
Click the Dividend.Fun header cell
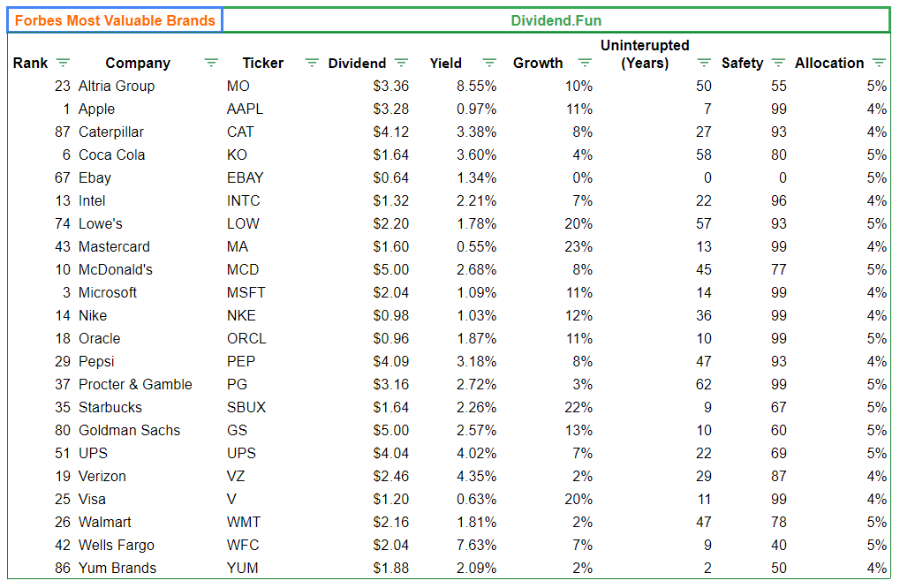(556, 20)
